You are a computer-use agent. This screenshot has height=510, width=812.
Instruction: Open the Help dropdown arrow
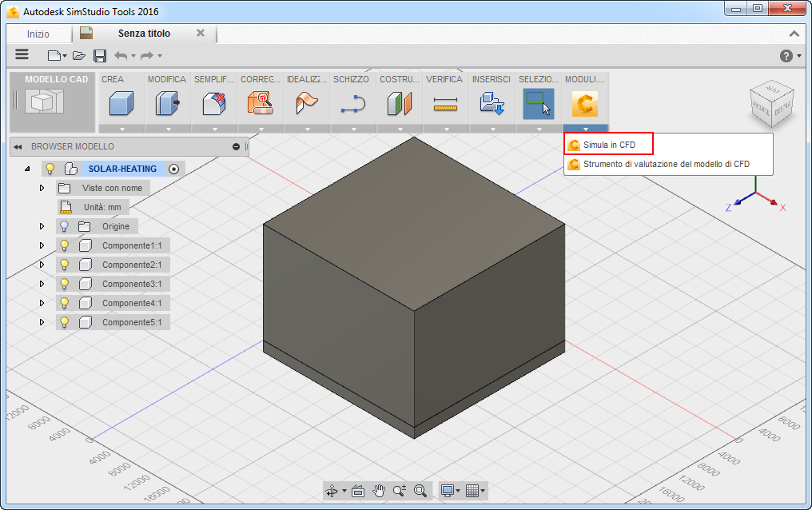[x=799, y=56]
